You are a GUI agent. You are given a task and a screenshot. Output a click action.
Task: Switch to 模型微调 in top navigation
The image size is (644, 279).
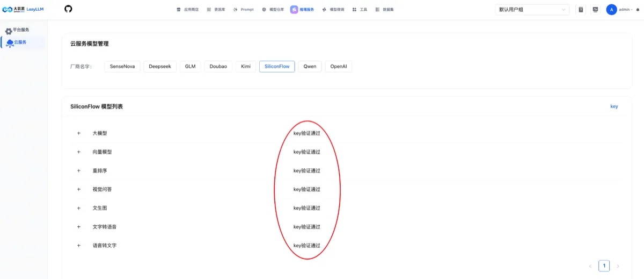click(x=333, y=10)
